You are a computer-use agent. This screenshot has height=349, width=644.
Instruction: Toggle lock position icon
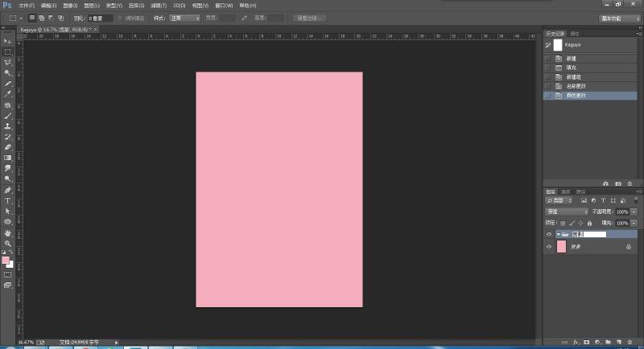click(x=580, y=223)
